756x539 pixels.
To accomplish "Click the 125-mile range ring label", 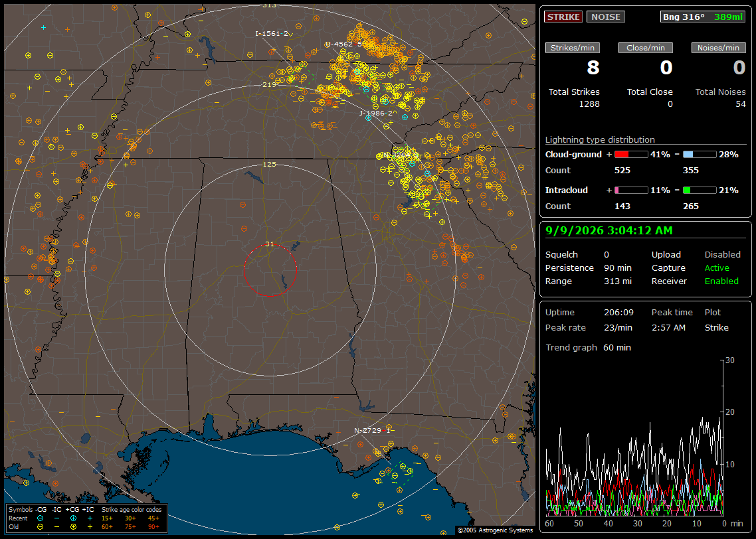I will 270,164.
